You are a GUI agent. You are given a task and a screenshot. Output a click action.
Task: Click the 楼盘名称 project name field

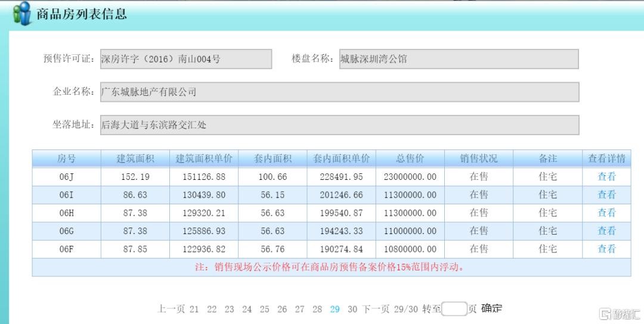(459, 59)
